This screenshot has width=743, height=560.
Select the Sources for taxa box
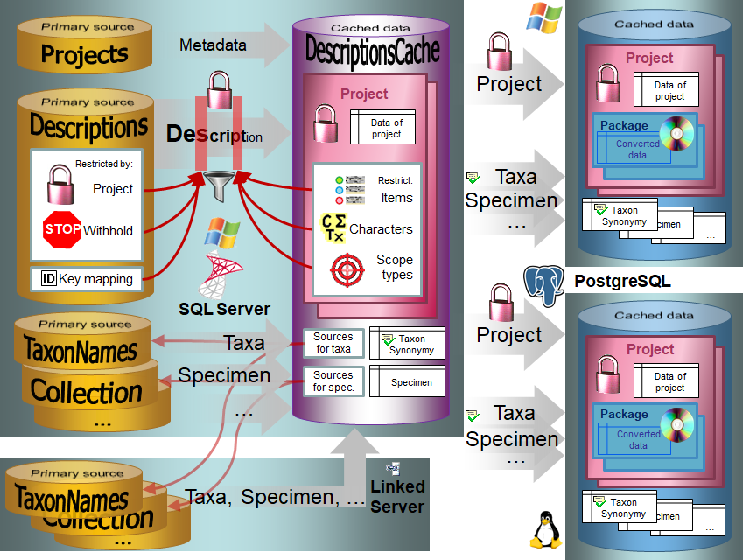pos(333,342)
